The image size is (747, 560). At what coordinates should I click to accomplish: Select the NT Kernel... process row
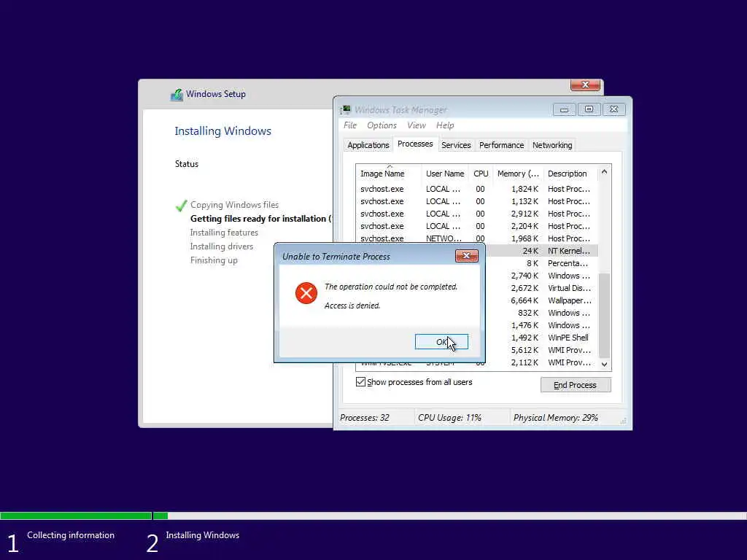tap(541, 251)
